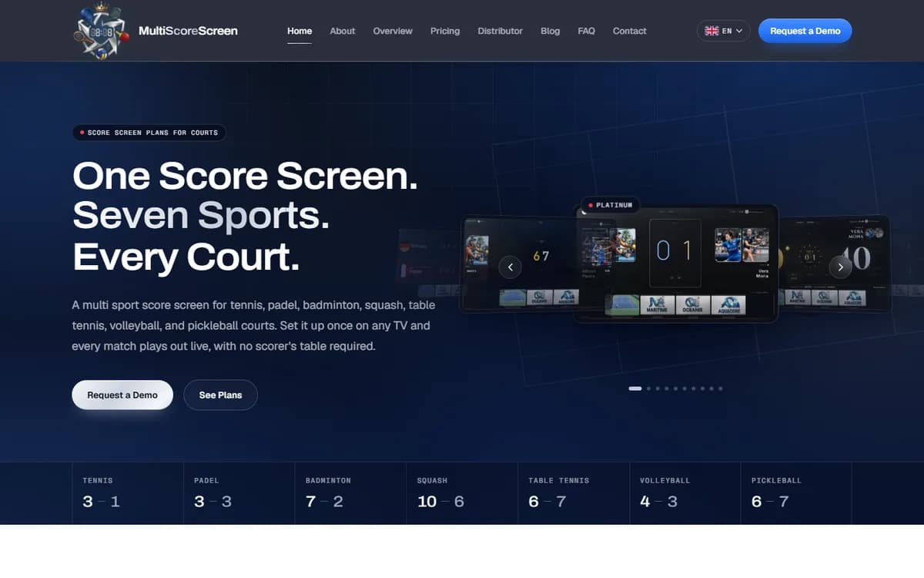The image size is (924, 578).
Task: Click the Every Court headline line
Action: pyautogui.click(x=186, y=257)
